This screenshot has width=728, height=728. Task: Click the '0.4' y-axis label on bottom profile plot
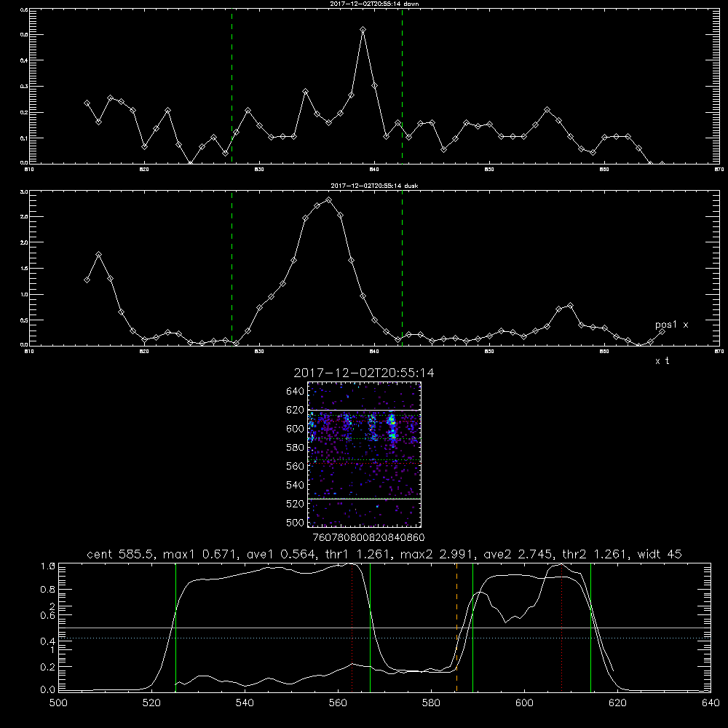coord(48,641)
